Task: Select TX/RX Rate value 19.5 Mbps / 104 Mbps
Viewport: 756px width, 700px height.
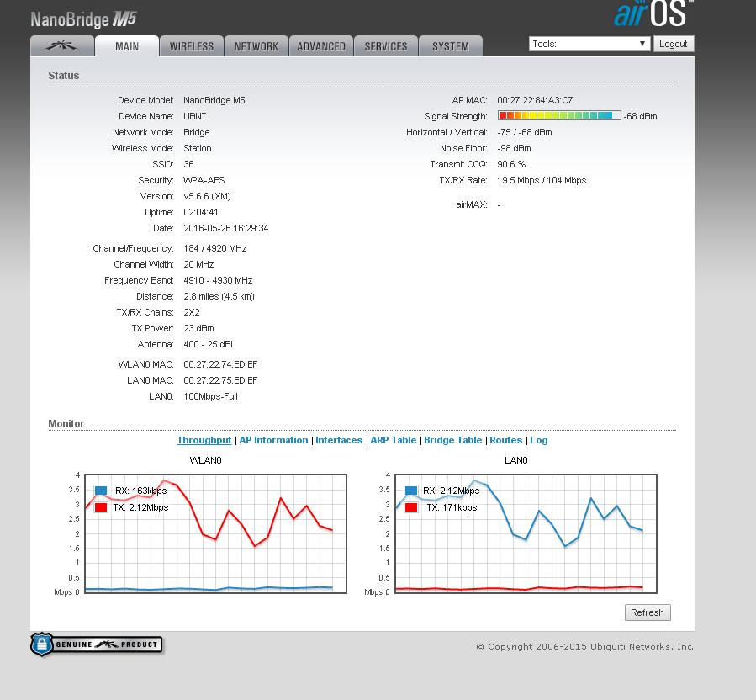Action: (x=542, y=180)
